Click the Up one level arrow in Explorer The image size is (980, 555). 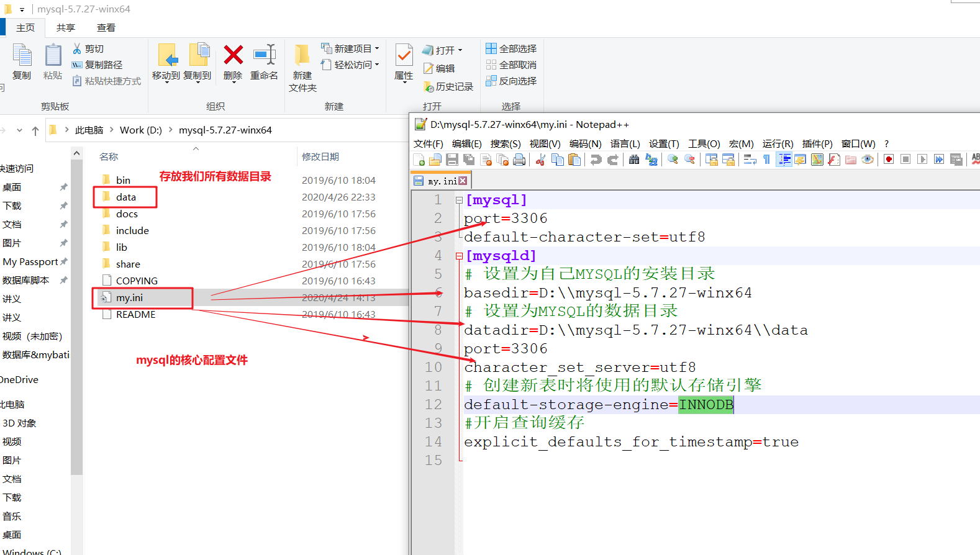(x=35, y=130)
